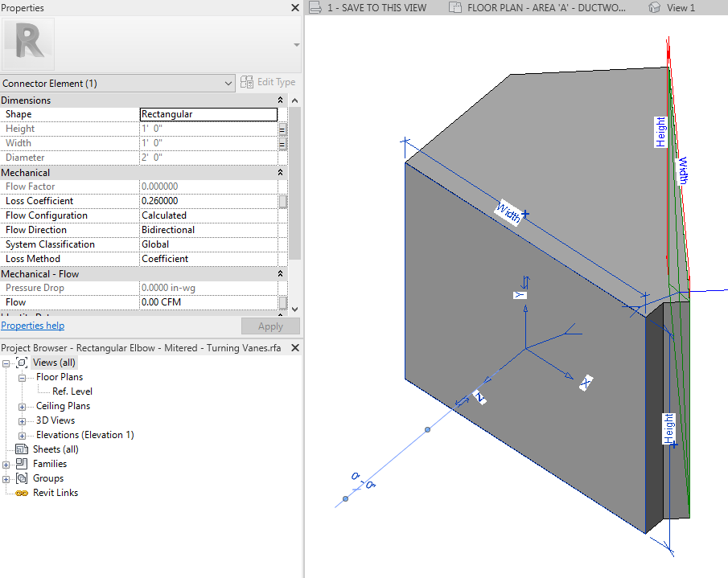
Task: Click the Revit Links icon in Project Browser
Action: click(x=20, y=493)
